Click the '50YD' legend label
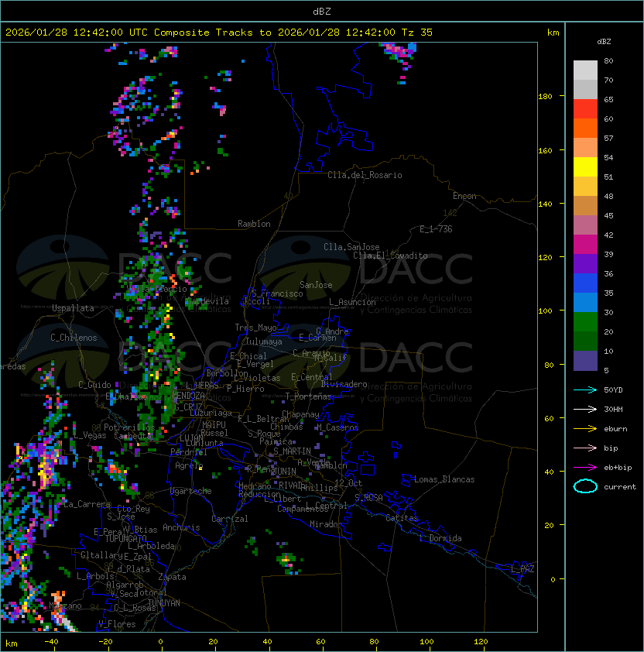 (613, 389)
